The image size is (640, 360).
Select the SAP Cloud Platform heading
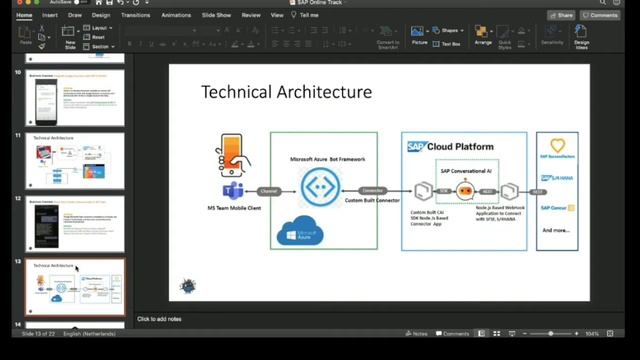(451, 147)
